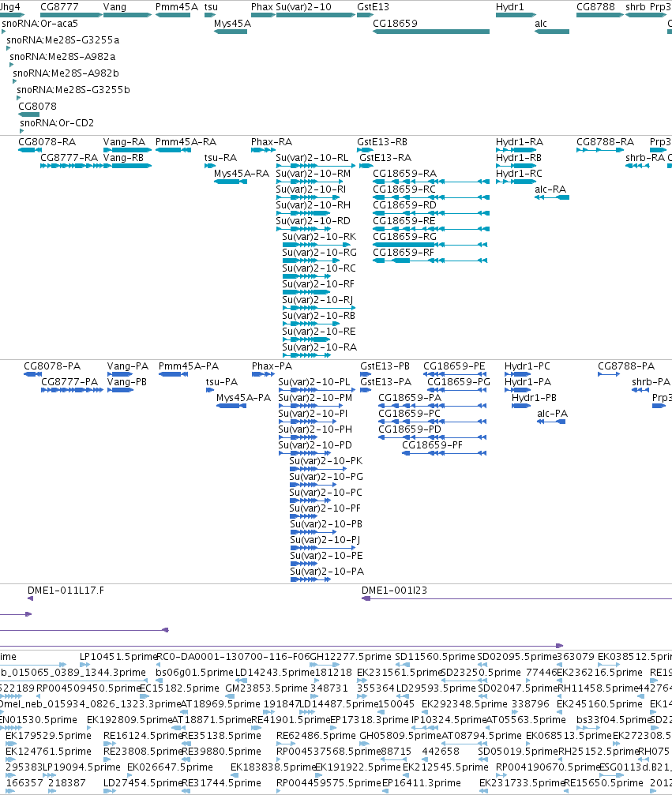Click the CG8777 gene label in top track
The image size is (672, 795).
pyautogui.click(x=59, y=7)
